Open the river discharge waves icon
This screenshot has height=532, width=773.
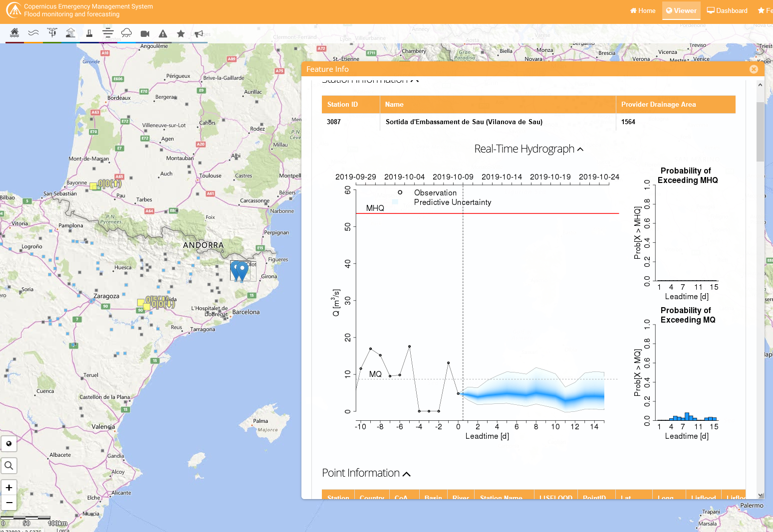coord(33,33)
